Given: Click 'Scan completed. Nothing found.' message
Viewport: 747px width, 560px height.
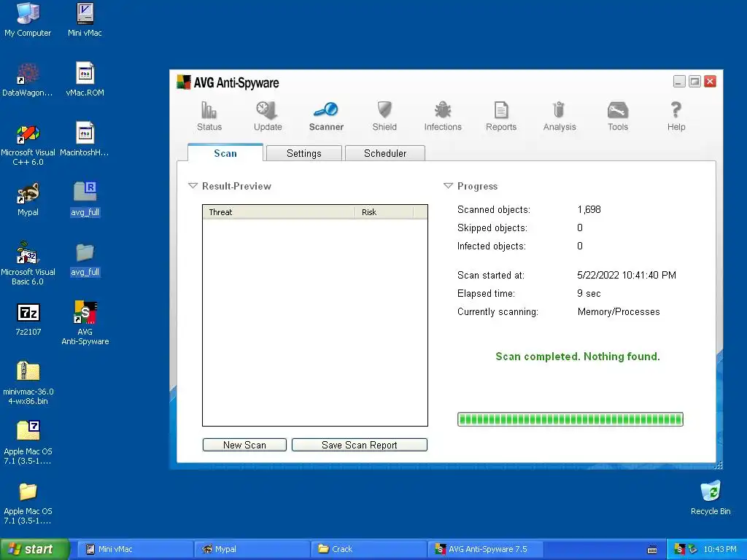Looking at the screenshot, I should pyautogui.click(x=578, y=356).
